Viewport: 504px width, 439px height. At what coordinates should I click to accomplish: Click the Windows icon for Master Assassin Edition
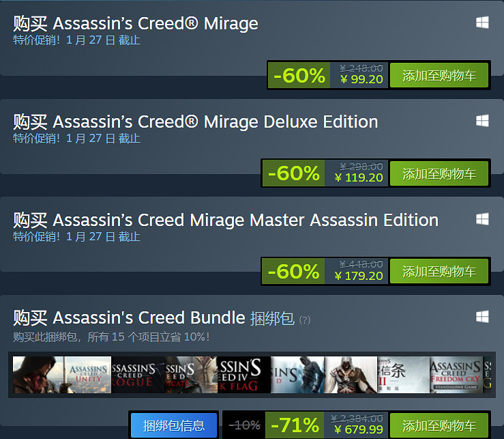tap(482, 219)
